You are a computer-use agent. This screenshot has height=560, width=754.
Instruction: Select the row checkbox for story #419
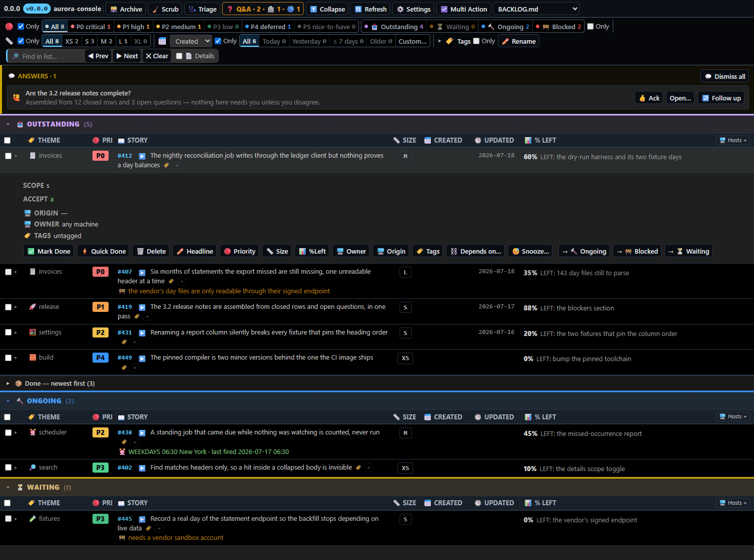click(8, 307)
